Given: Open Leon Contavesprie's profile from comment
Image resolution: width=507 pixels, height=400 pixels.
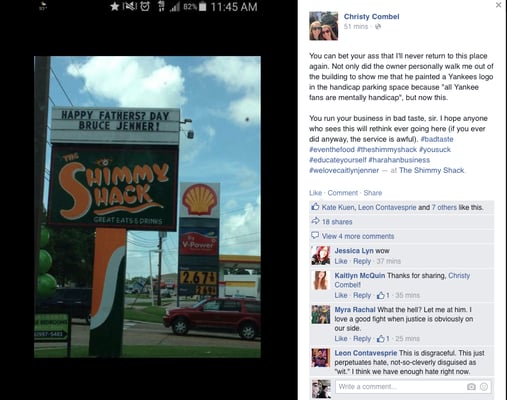Looking at the screenshot, I should click(366, 353).
